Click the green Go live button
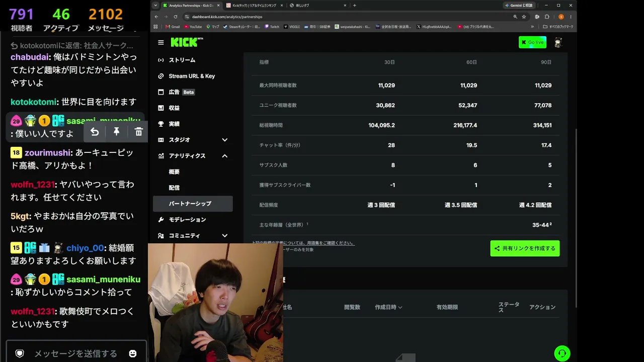The width and height of the screenshot is (644, 362). click(x=532, y=42)
